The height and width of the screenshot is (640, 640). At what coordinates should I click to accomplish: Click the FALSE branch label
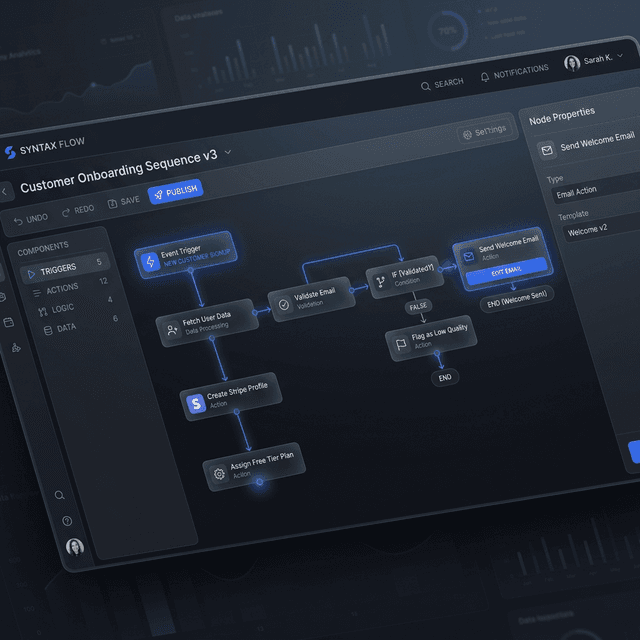tap(418, 306)
